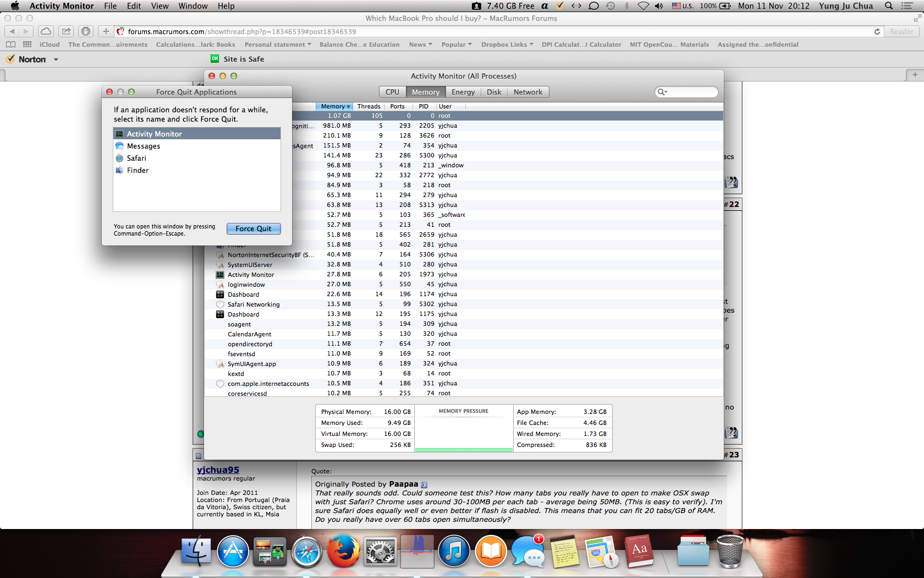Switch to the CPU tab
The width and height of the screenshot is (924, 578).
tap(393, 92)
